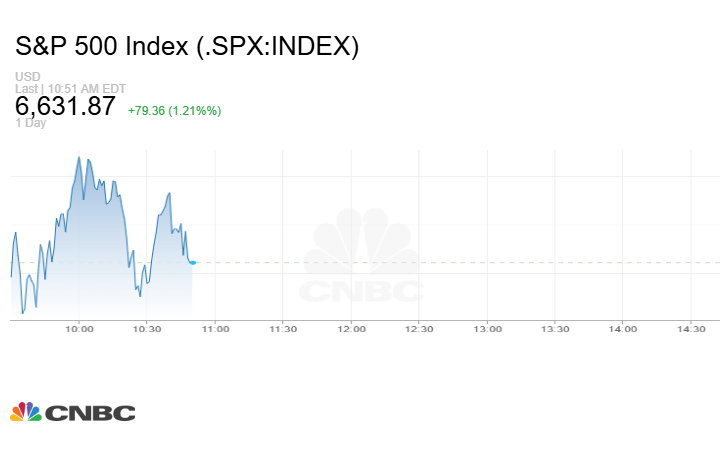Viewport: 720px width, 450px height.
Task: Click the 11:00 time axis label
Action: [x=215, y=329]
